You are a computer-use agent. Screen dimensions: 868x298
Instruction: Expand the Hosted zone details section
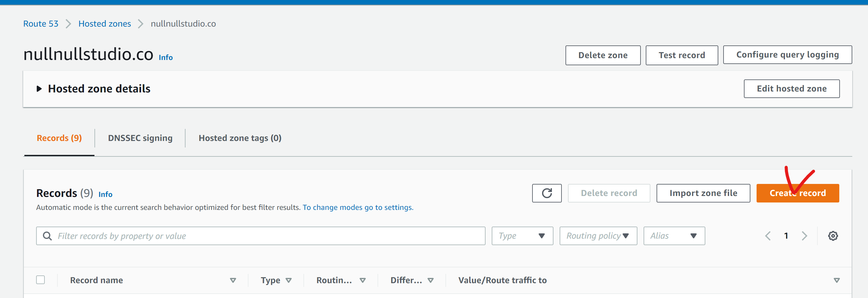click(39, 89)
